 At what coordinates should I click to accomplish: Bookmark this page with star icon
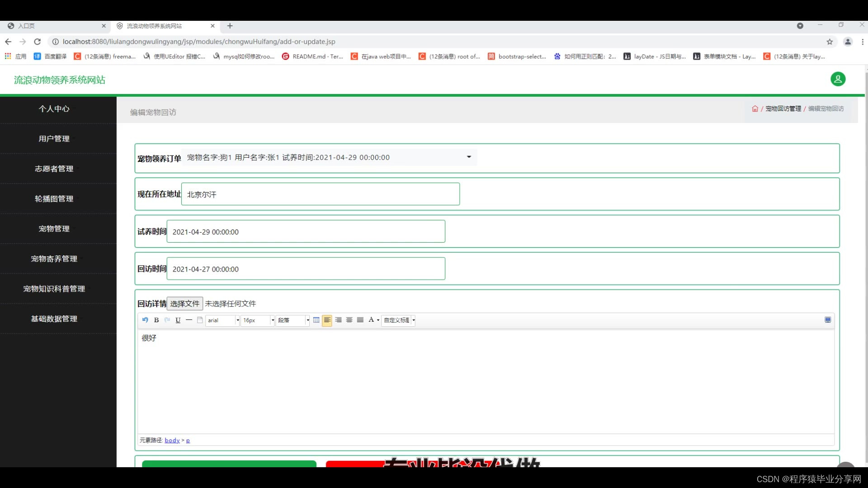pyautogui.click(x=830, y=42)
